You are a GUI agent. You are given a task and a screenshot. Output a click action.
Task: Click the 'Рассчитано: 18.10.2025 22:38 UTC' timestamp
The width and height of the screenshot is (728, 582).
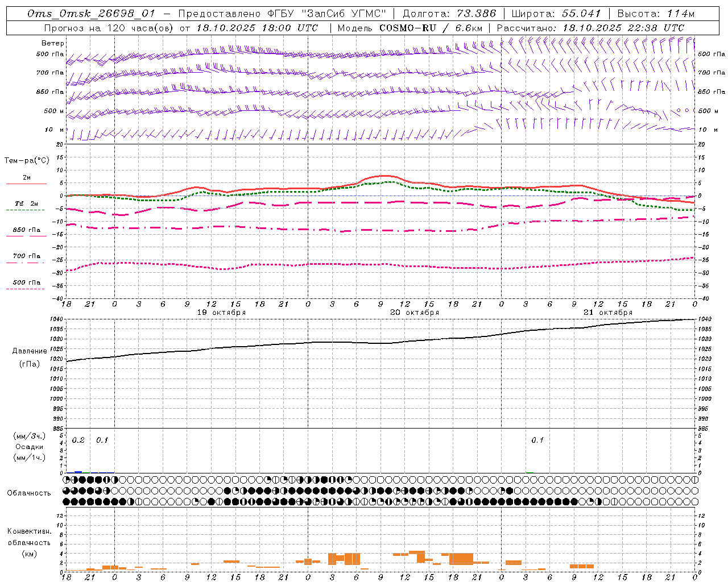coord(590,27)
